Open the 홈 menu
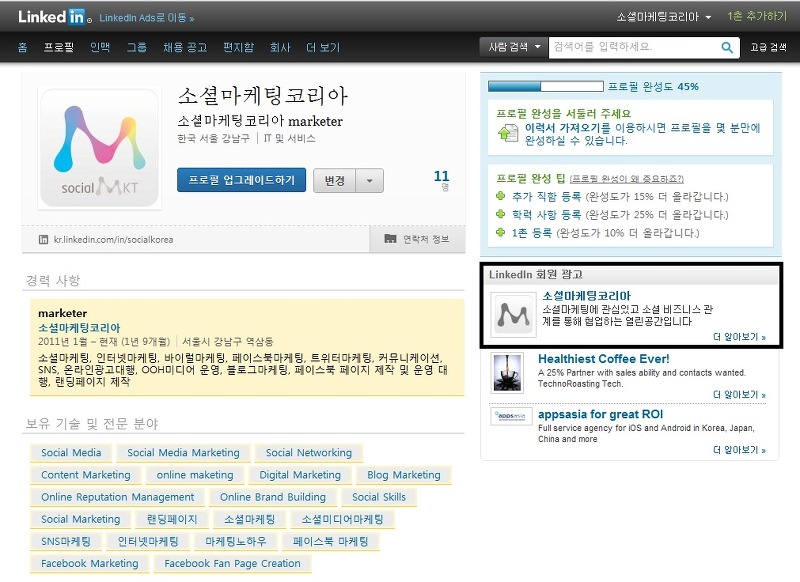This screenshot has height=582, width=800. point(22,47)
